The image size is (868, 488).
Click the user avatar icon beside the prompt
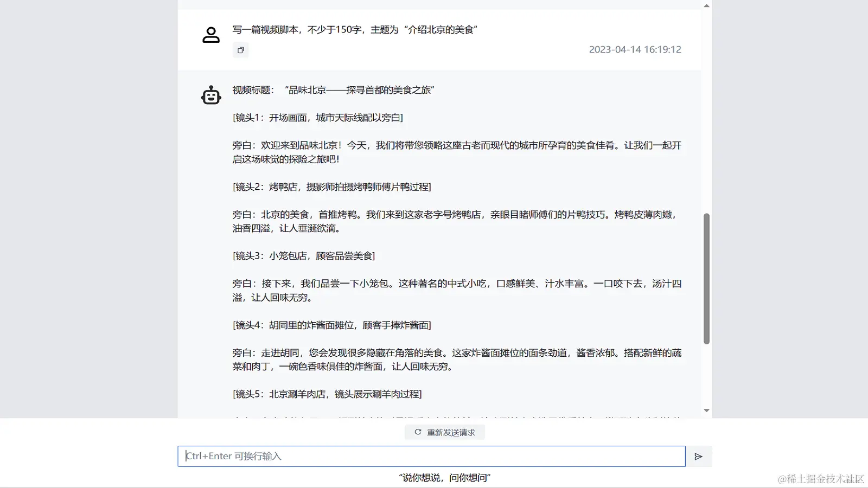click(211, 34)
